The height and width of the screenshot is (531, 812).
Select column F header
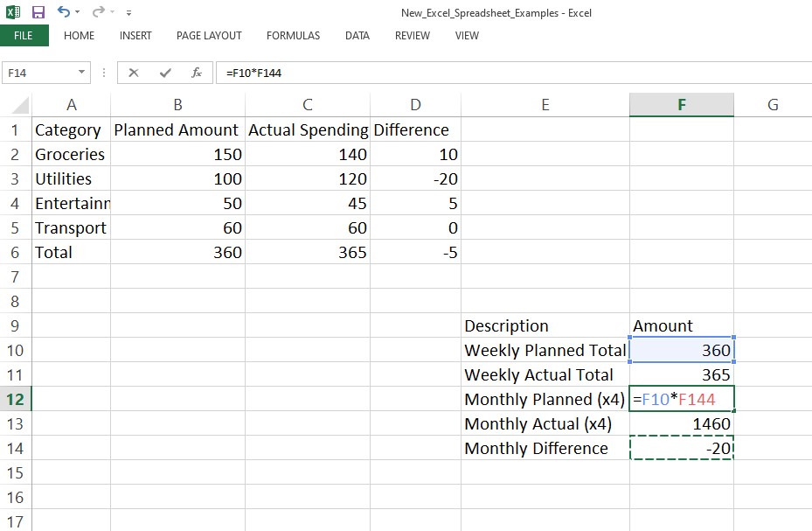[x=681, y=105]
